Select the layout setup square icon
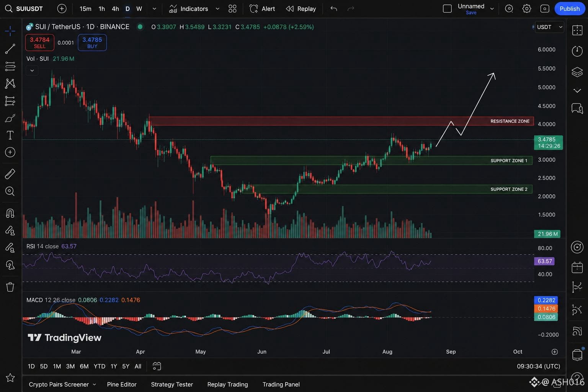 pyautogui.click(x=447, y=9)
